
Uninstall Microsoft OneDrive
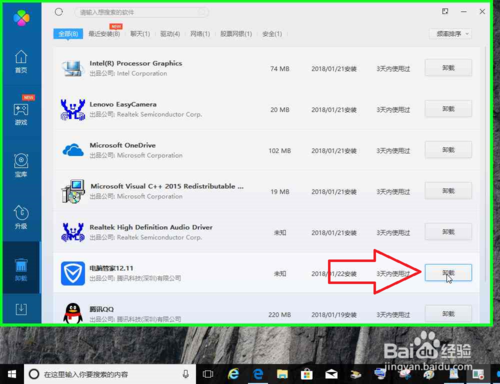(448, 150)
